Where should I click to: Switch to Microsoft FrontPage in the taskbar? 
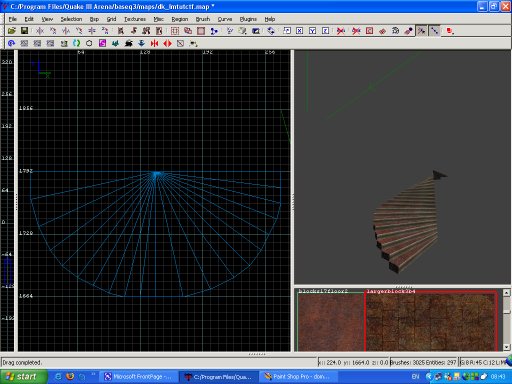pos(138,377)
